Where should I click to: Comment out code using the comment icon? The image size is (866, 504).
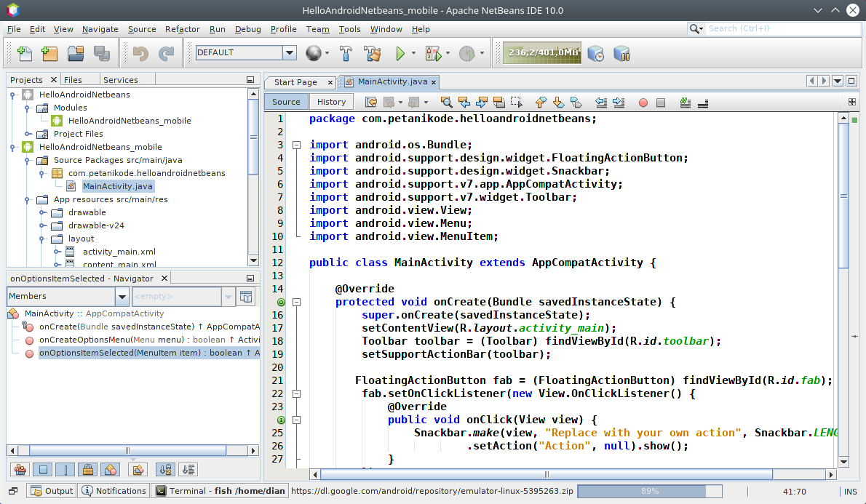[685, 103]
